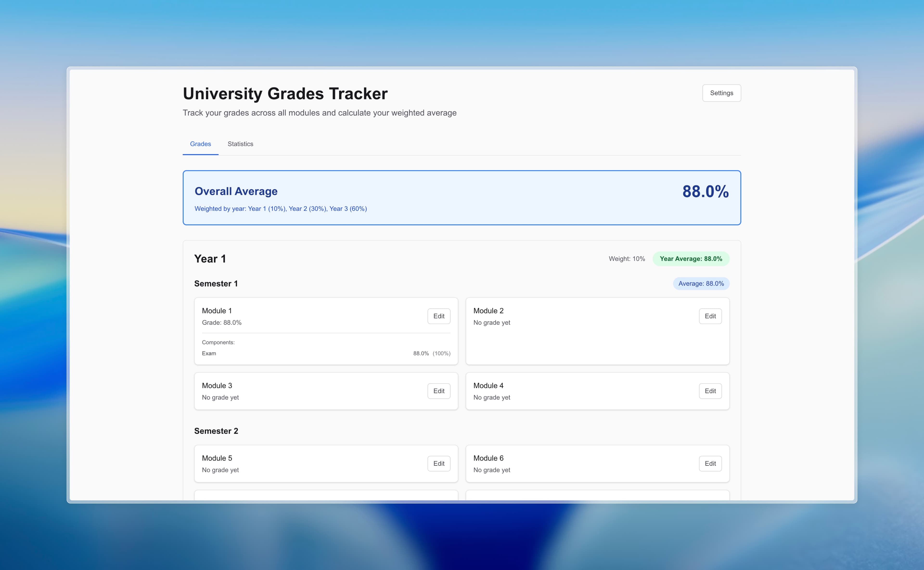Click the Year 1 heading
Screen dimensions: 924x570
[210, 259]
